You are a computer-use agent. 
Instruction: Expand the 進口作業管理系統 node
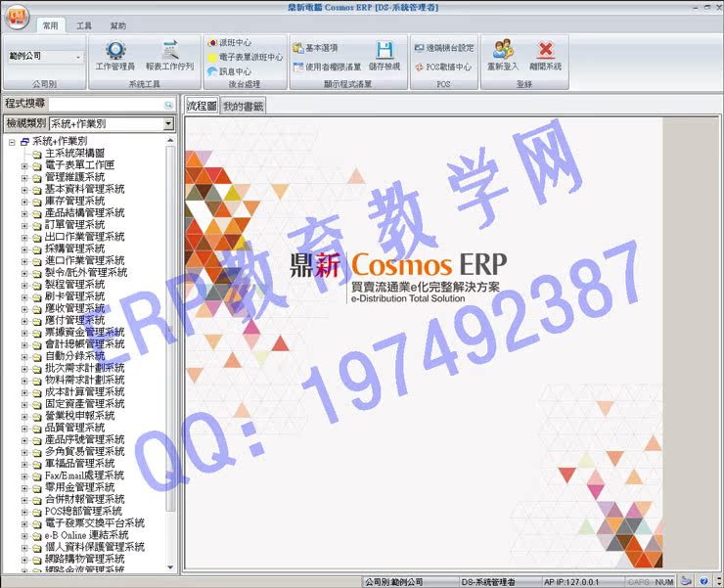coord(24,262)
